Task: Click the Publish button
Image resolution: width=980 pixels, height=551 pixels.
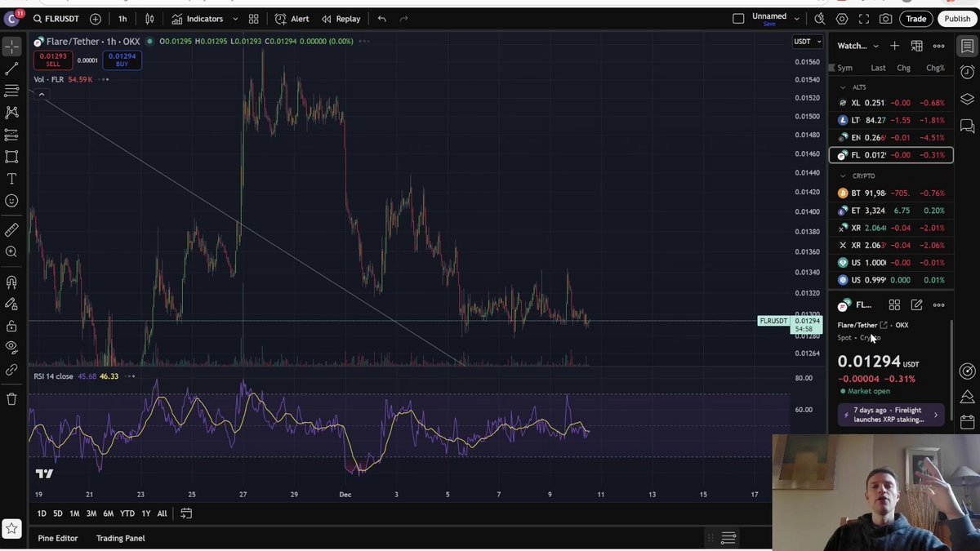Action: (957, 19)
